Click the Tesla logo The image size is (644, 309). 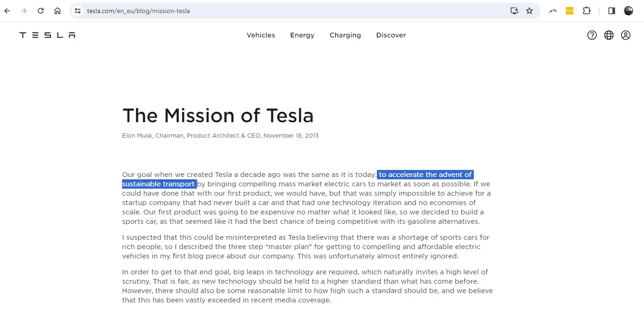coord(47,35)
